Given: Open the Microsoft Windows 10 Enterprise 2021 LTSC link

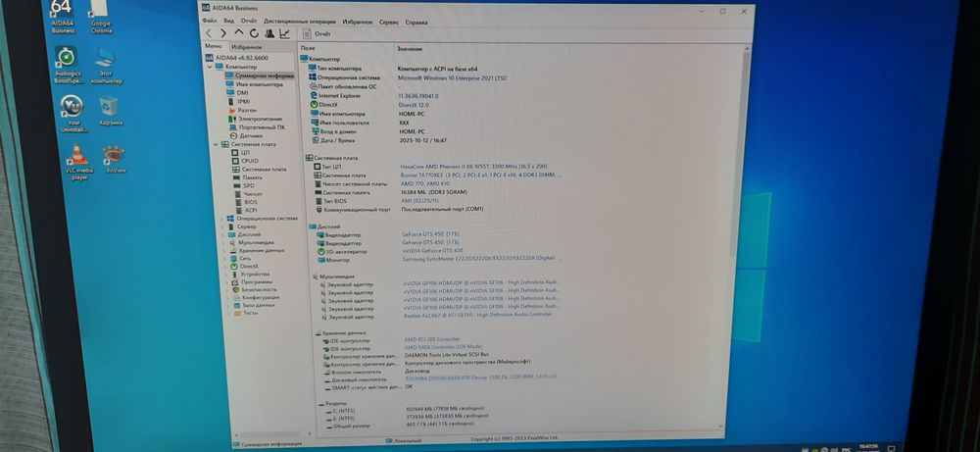Looking at the screenshot, I should point(453,78).
